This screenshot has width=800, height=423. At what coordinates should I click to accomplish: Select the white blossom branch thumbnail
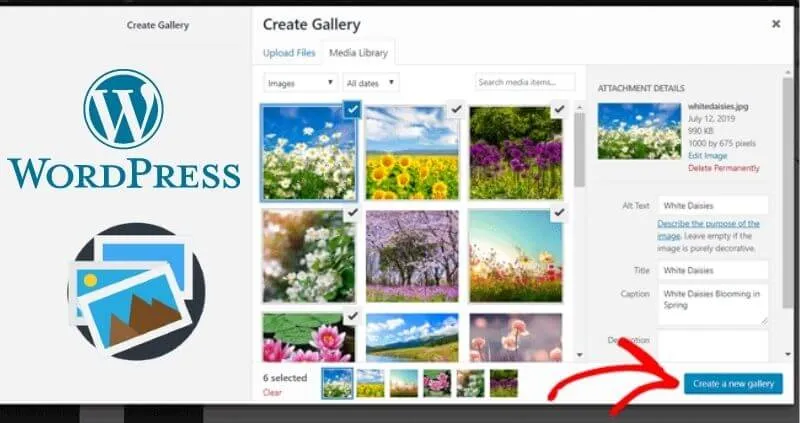309,256
